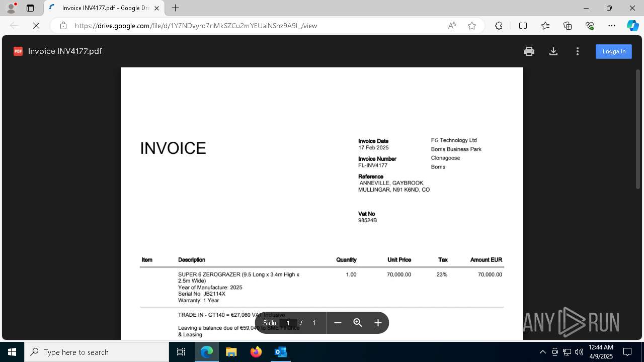Click the red PDF file icon
This screenshot has width=644, height=362.
pyautogui.click(x=18, y=51)
